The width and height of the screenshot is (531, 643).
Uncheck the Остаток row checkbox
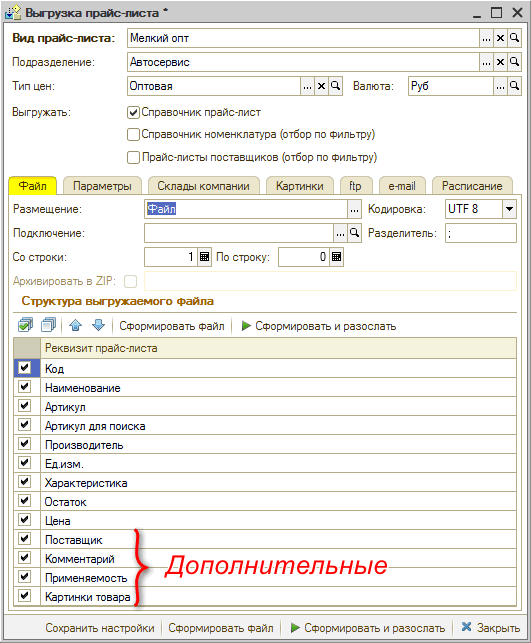(25, 501)
